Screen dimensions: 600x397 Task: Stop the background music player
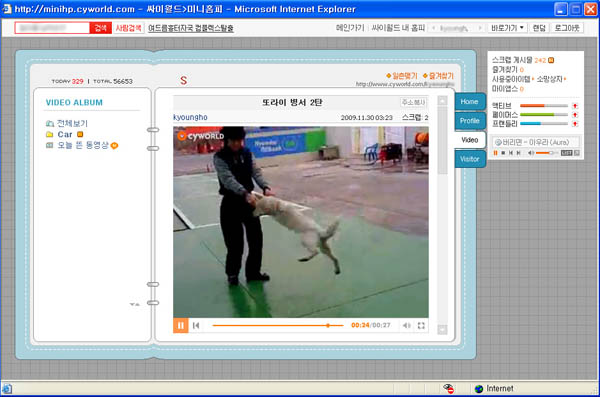503,153
